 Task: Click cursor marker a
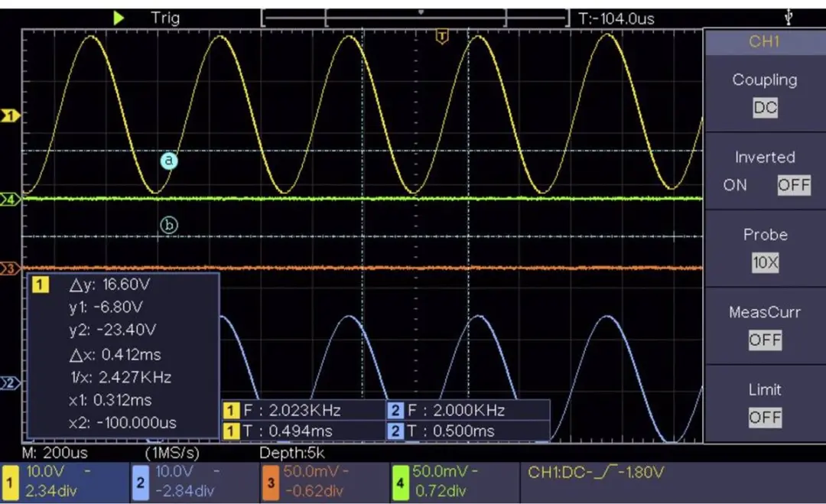coord(169,160)
